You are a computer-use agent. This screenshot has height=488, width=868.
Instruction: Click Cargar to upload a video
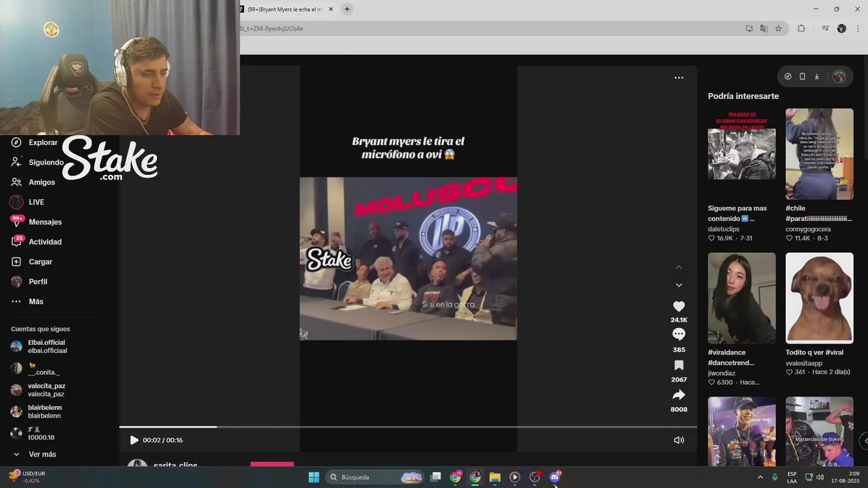click(40, 262)
